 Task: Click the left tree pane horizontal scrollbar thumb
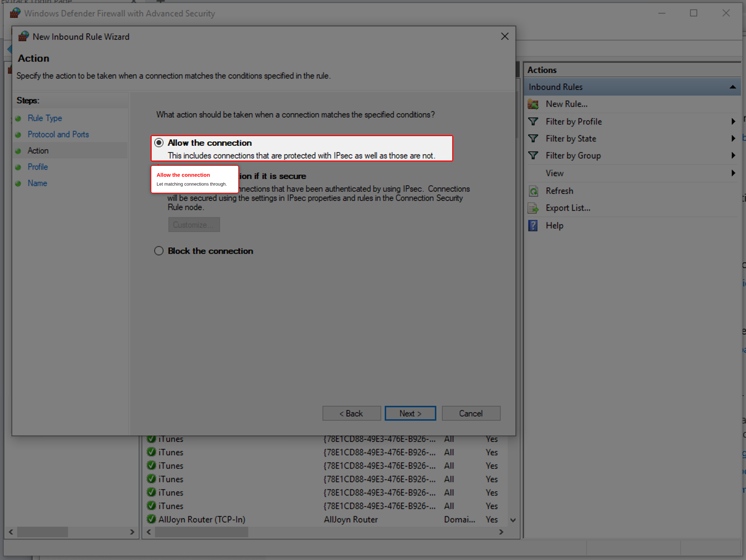pyautogui.click(x=42, y=532)
